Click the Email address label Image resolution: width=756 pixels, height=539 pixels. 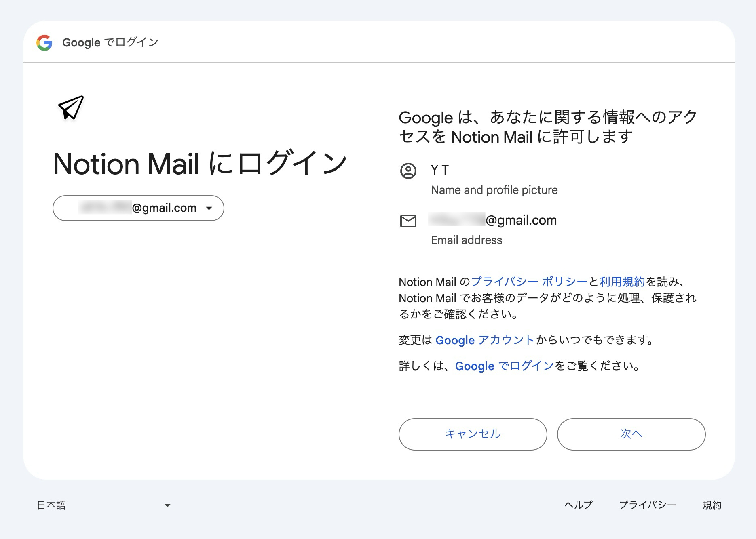[x=467, y=240]
